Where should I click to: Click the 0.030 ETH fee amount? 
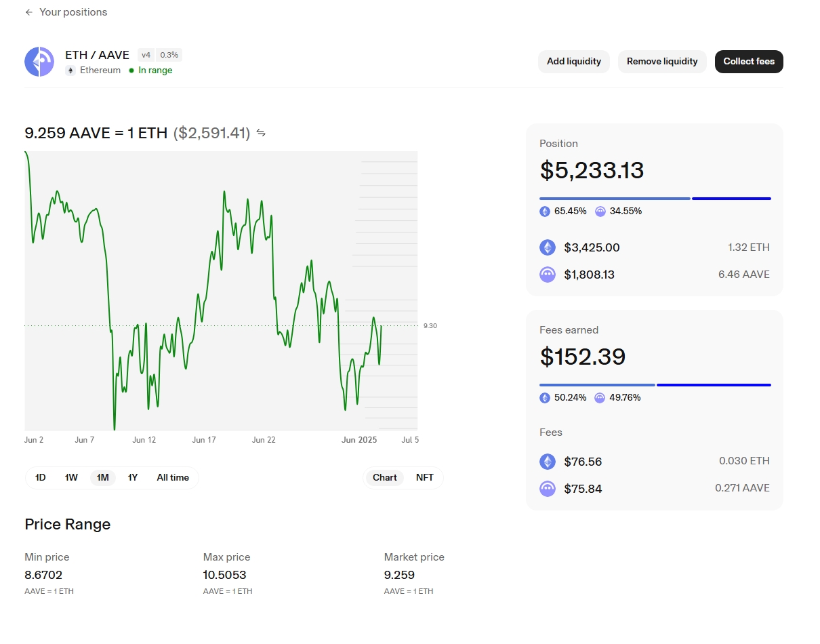coord(745,461)
